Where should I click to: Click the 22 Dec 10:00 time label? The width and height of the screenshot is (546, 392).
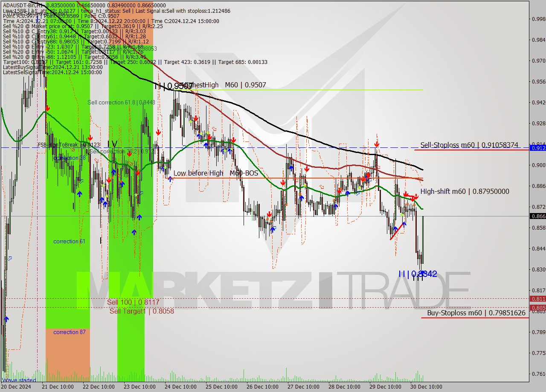click(99, 387)
